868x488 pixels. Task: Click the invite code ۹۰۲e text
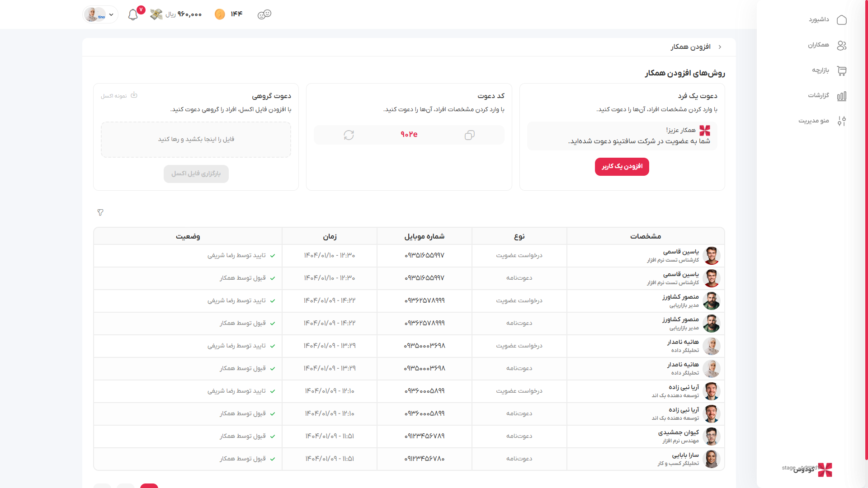[409, 135]
